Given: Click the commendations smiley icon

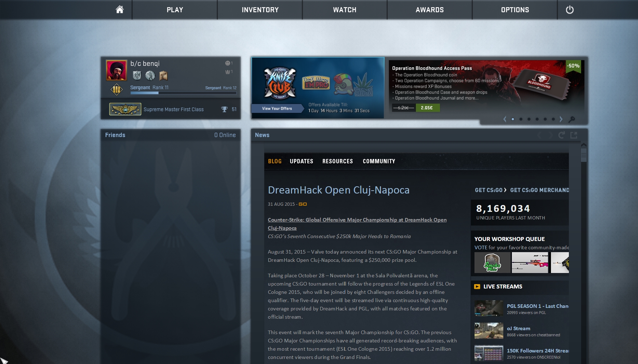Looking at the screenshot, I should [x=228, y=63].
